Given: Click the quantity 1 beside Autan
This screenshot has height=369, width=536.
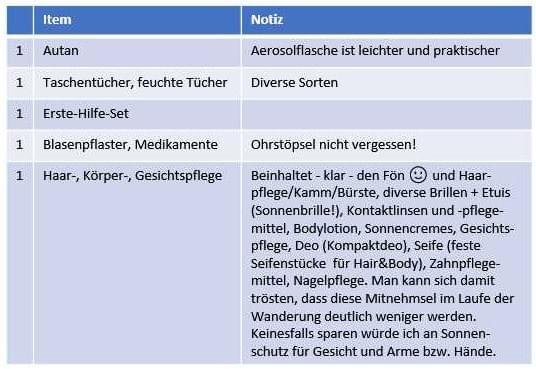Looking at the screenshot, I should (19, 51).
